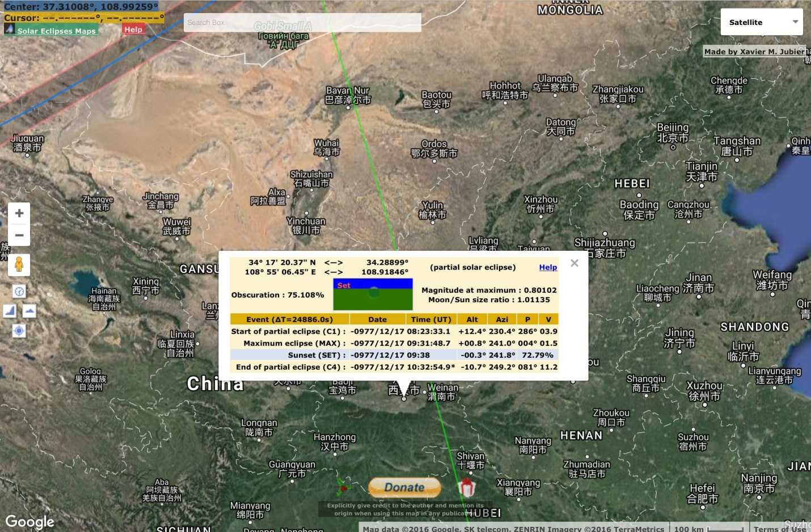Click the mountain terrain icon

click(x=29, y=311)
